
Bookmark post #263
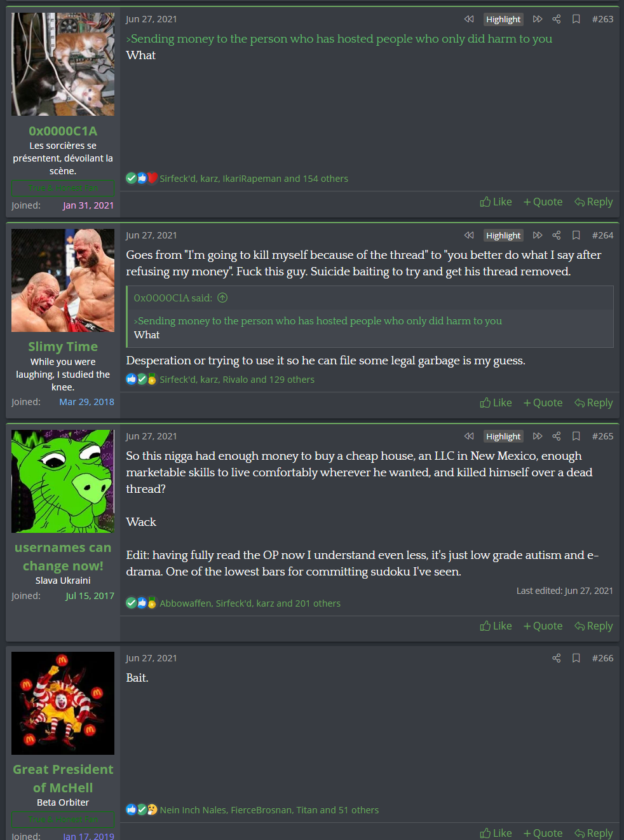576,19
